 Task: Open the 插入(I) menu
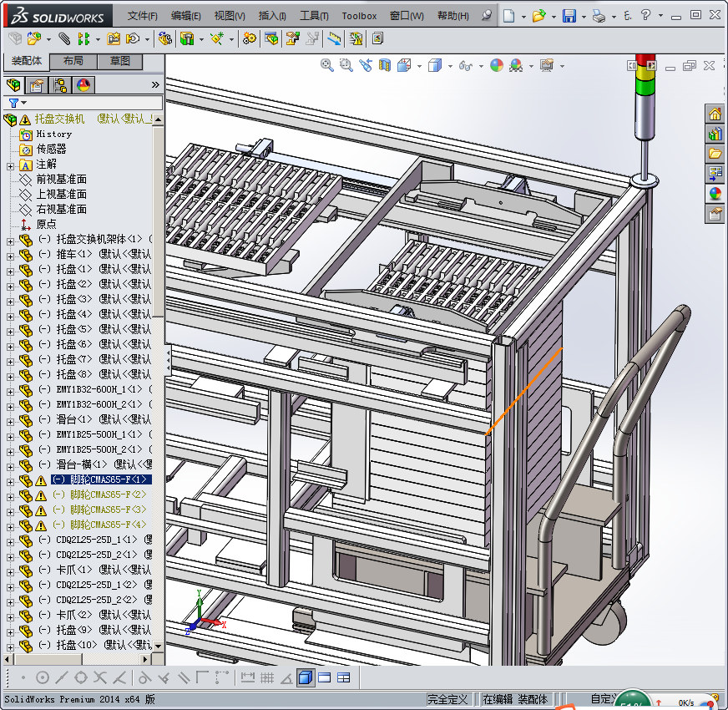[272, 16]
